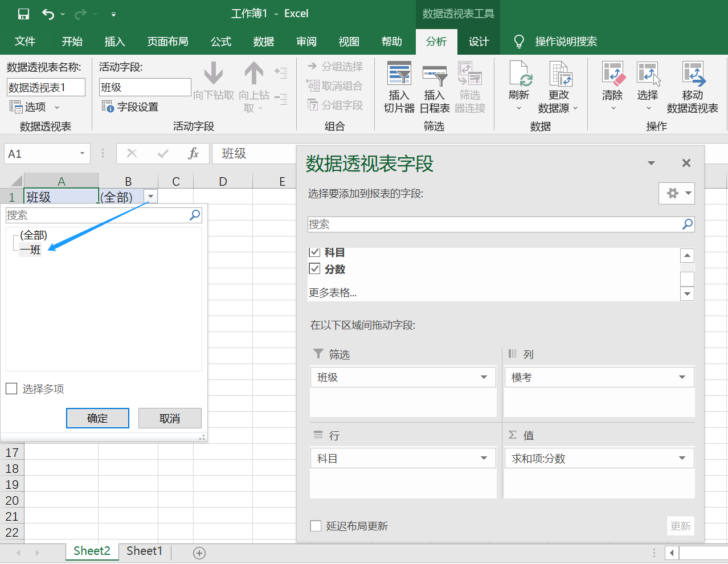Open the Name Box dropdown arrow
Image resolution: width=728 pixels, height=564 pixels.
tap(82, 153)
